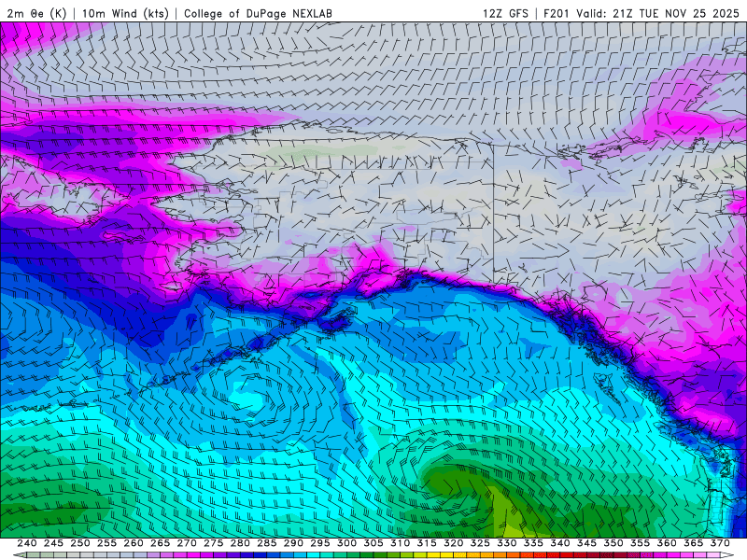The width and height of the screenshot is (747, 560).
Task: Click the 360 value on the color scale
Action: point(667,543)
